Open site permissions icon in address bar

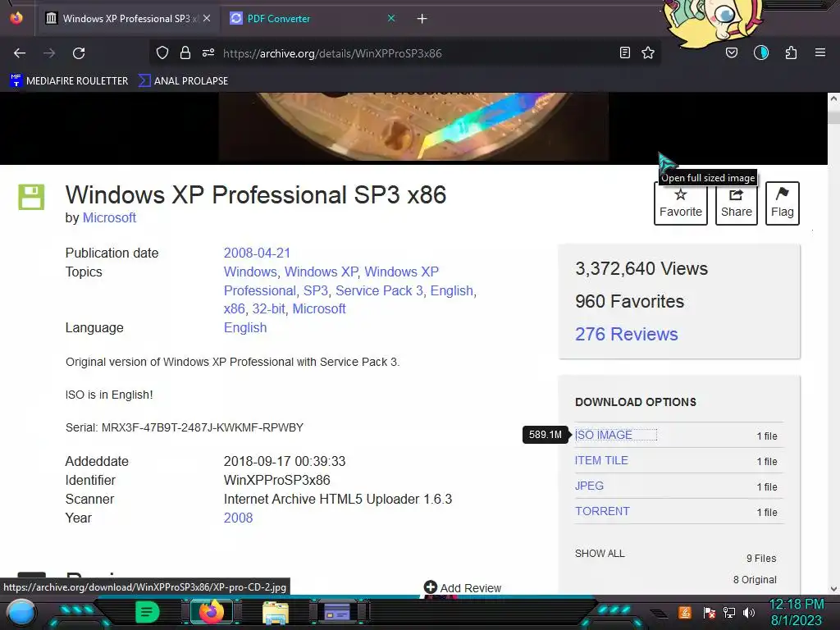click(x=208, y=53)
